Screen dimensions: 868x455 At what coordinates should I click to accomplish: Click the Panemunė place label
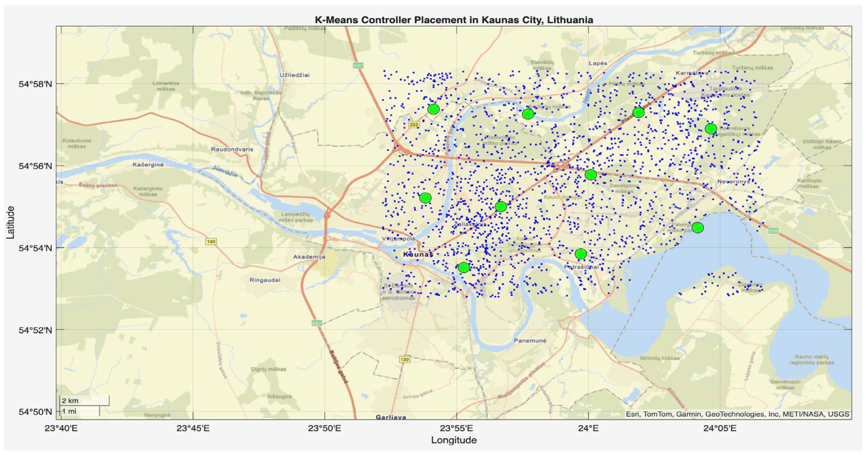point(530,341)
